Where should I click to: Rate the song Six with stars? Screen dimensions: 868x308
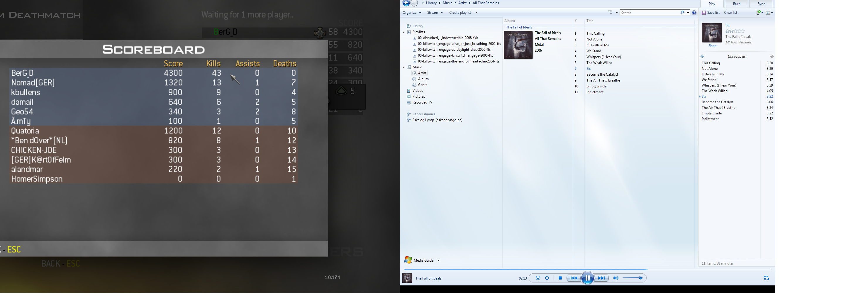coord(735,31)
